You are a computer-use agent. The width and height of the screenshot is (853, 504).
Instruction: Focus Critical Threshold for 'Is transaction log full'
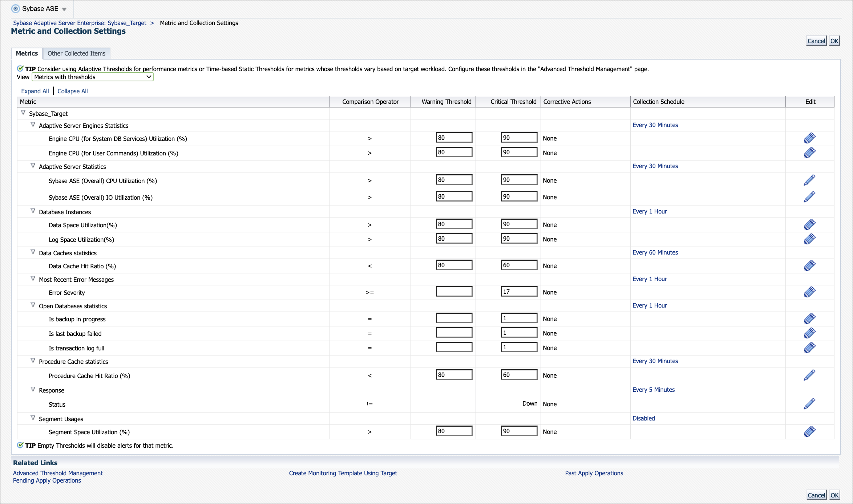pyautogui.click(x=519, y=347)
